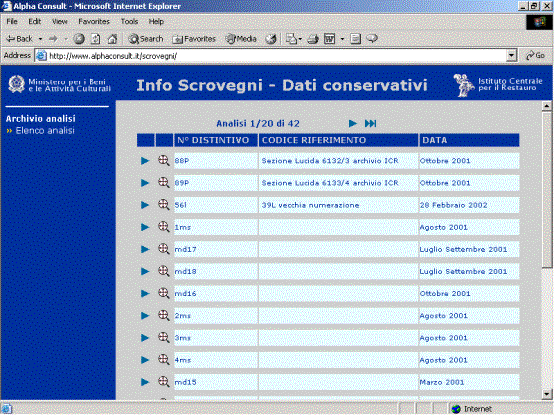Expand the Edit with Word dropdown arrow
The width and height of the screenshot is (554, 415).
342,39
